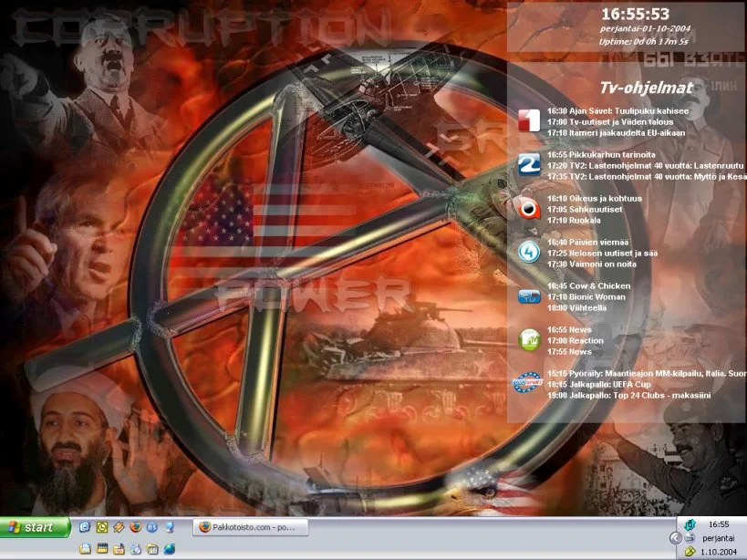
Task: Click the teal 'd' system tray icon
Action: click(690, 524)
